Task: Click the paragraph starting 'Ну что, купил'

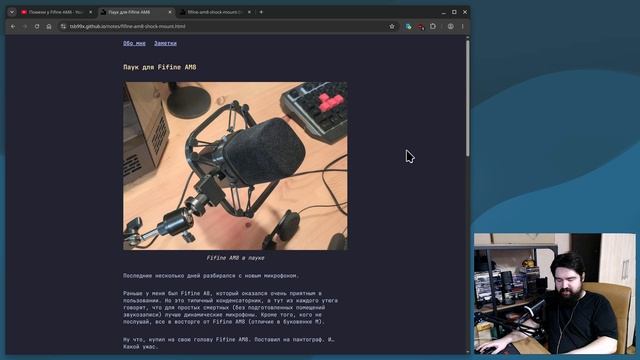Action: pos(229,343)
